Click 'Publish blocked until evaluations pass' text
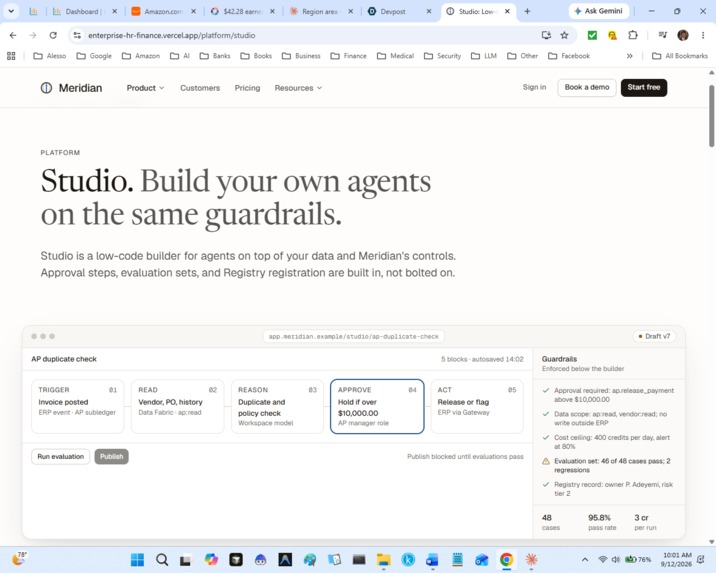The width and height of the screenshot is (716, 573). click(x=465, y=457)
